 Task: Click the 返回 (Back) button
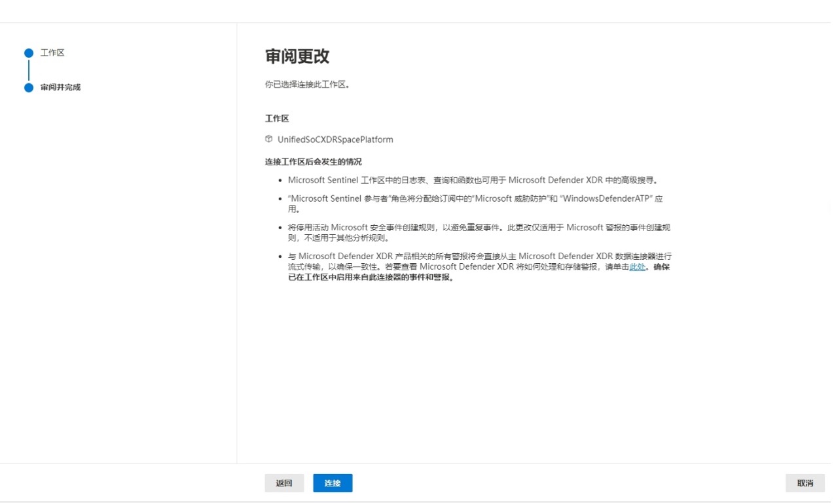click(284, 483)
